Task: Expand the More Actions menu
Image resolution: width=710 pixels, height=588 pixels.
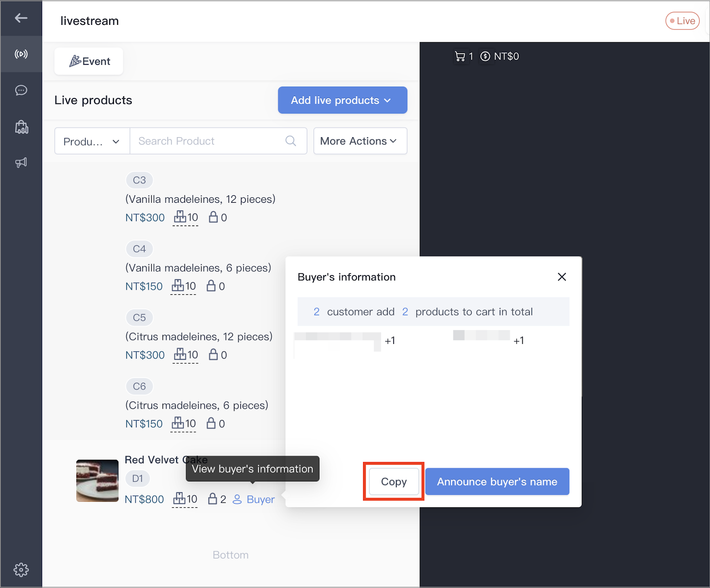Action: [x=359, y=141]
